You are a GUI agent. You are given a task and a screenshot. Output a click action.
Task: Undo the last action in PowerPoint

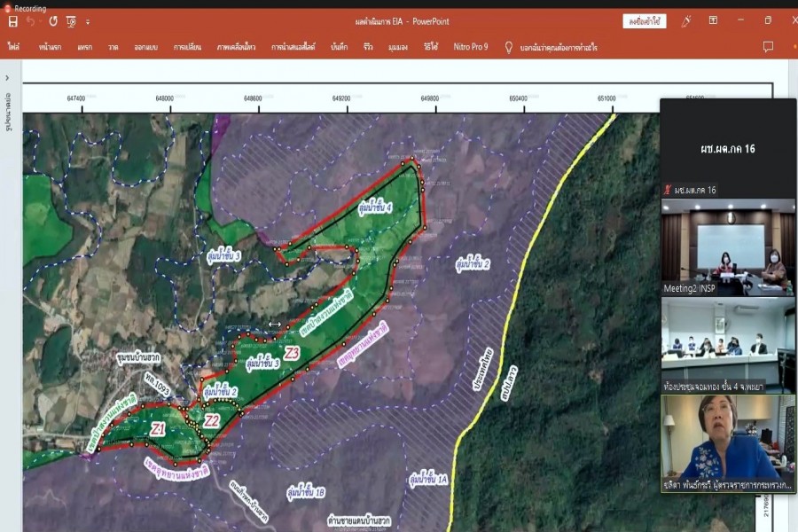(x=30, y=21)
